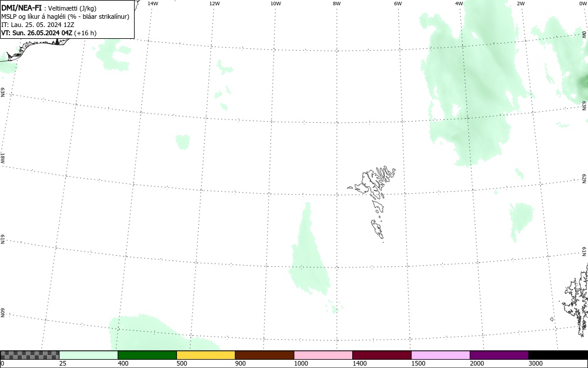The image size is (588, 368).
Task: Click the IT: Lau. 25. 05. 2024 12Z line
Action: tap(38, 25)
